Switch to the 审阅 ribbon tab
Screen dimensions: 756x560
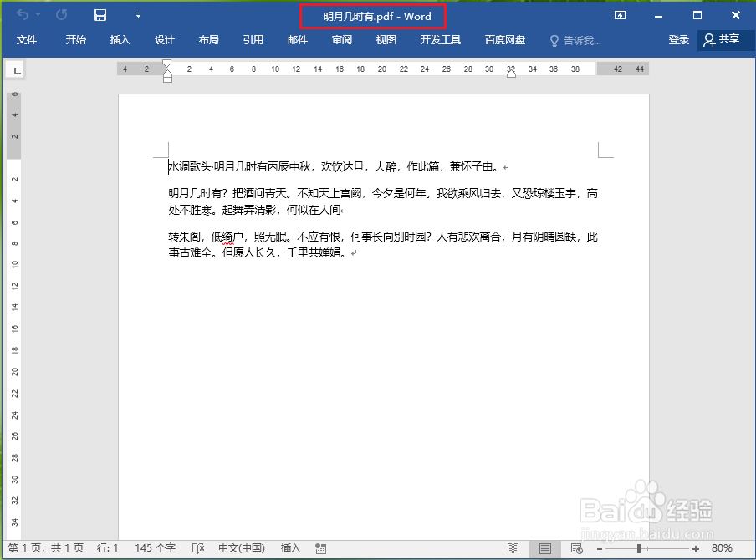point(341,39)
